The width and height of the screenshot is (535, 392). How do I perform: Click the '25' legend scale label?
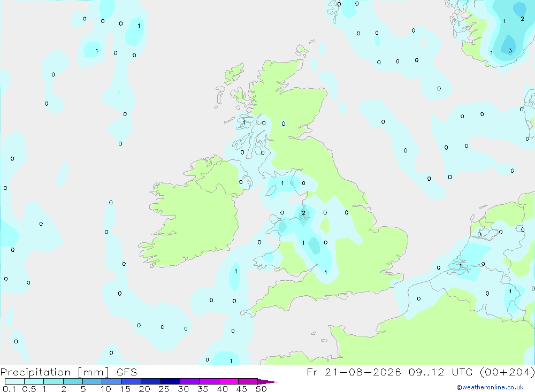pyautogui.click(x=164, y=389)
